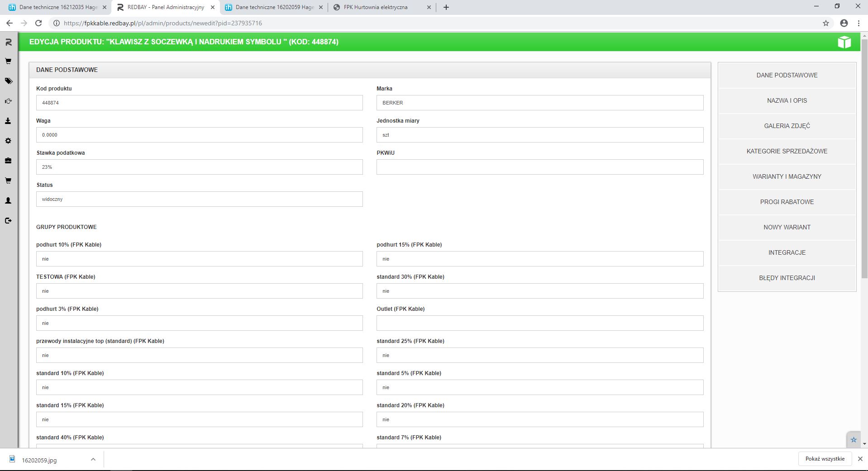The height and width of the screenshot is (471, 868).
Task: Open the download icon in sidebar
Action: (8, 121)
